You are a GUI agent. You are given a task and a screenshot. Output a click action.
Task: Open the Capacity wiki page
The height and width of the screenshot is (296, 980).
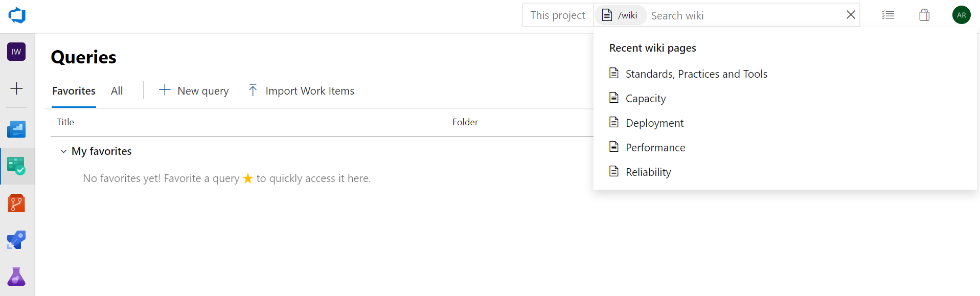[x=646, y=98]
